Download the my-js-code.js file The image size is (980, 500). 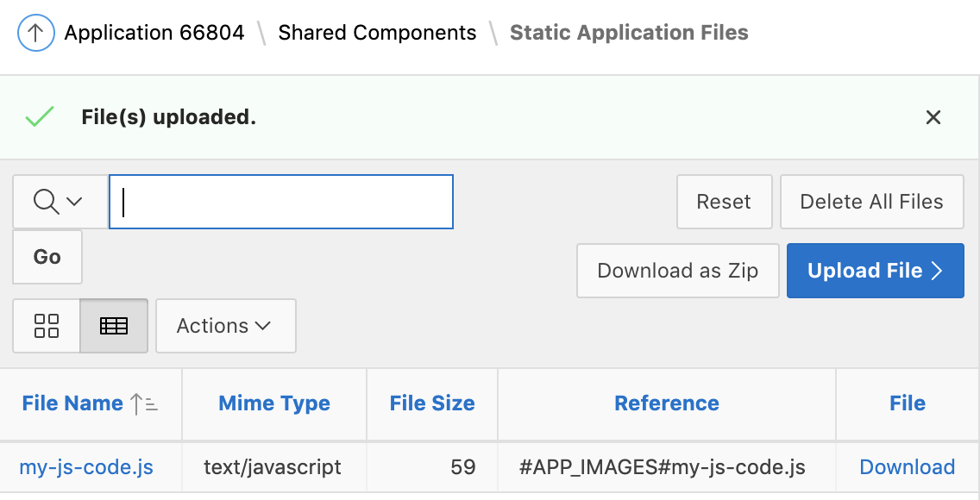point(907,467)
